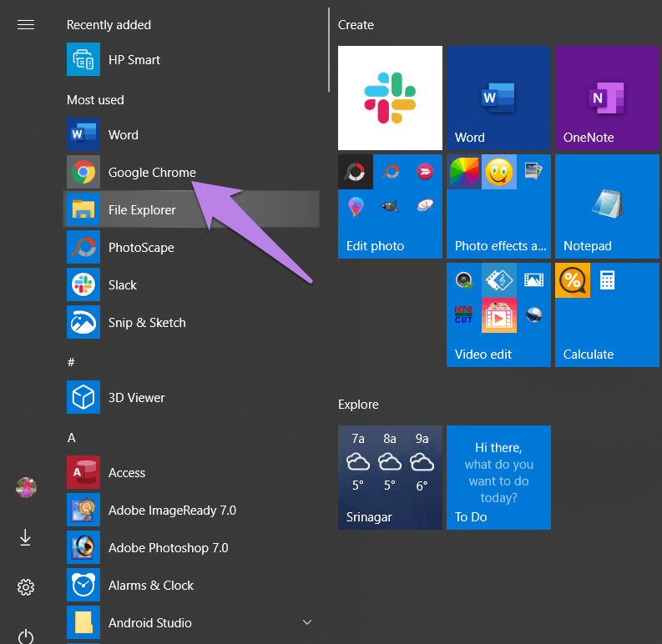Viewport: 662px width, 644px height.
Task: Expand the Android Studio folder chevron
Action: point(307,622)
